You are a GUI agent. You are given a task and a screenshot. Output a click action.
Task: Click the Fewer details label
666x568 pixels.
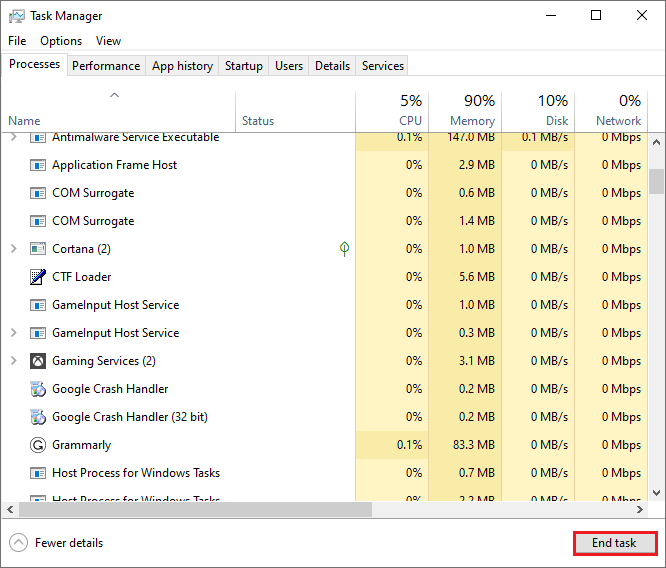tap(69, 543)
